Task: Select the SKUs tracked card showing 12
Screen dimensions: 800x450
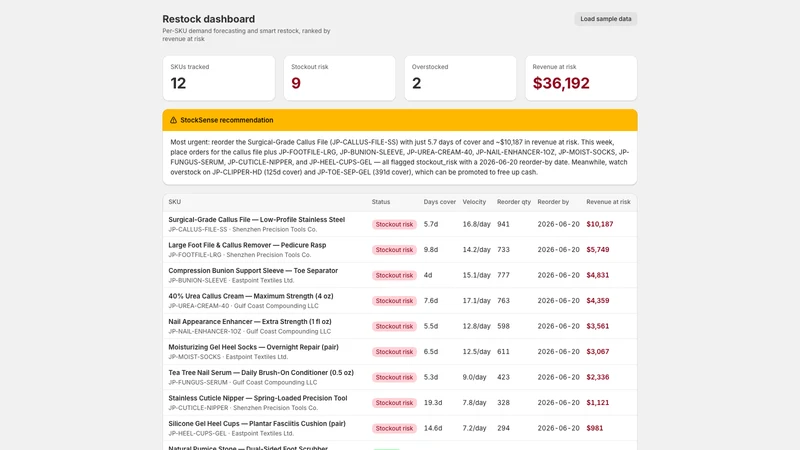Action: pyautogui.click(x=219, y=78)
